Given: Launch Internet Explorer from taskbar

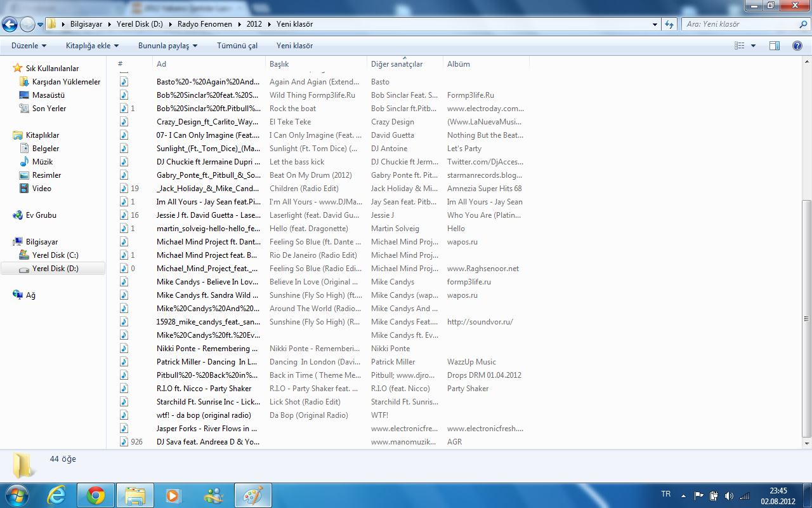Looking at the screenshot, I should (x=56, y=495).
